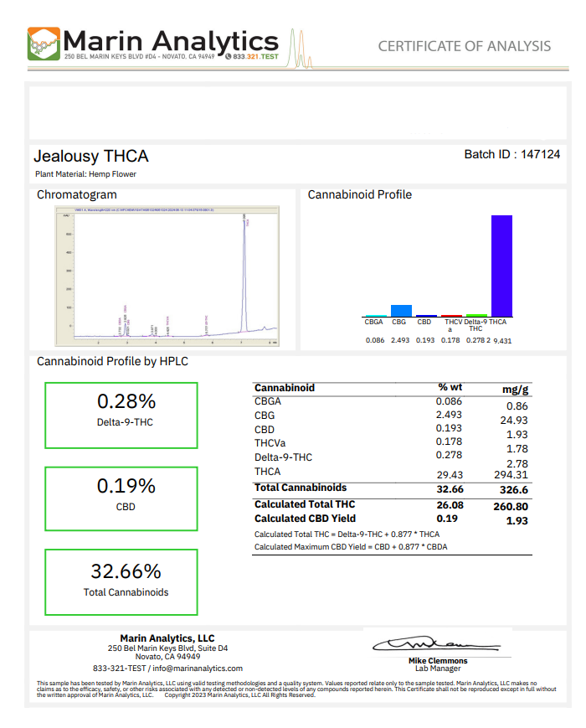Click the Marin Analytics hexagon logo icon
Viewport: 586px width, 728px height.
tap(44, 44)
